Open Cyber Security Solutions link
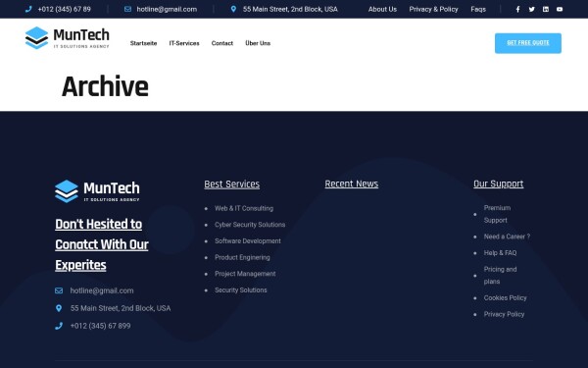Screen dimensions: 588x368 click(x=250, y=225)
